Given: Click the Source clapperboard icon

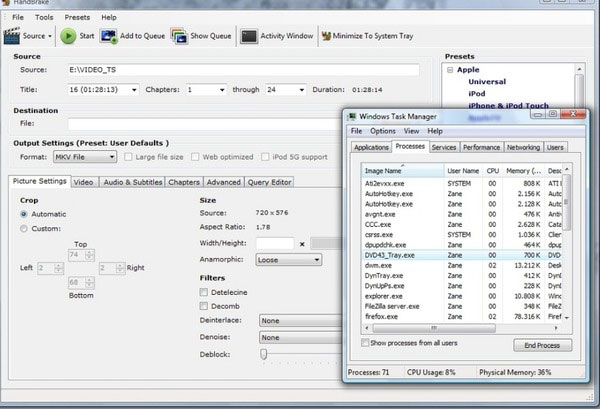Looking at the screenshot, I should [12, 36].
